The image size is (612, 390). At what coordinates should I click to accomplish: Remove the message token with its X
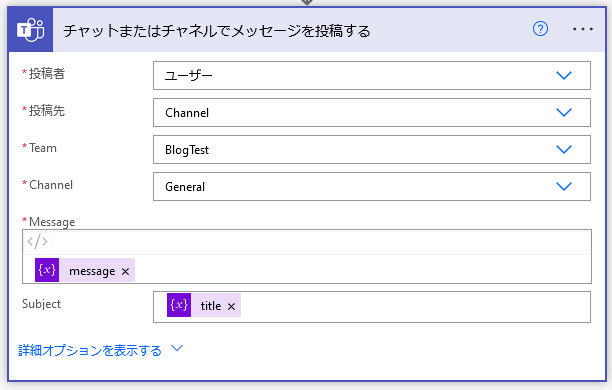click(x=125, y=271)
